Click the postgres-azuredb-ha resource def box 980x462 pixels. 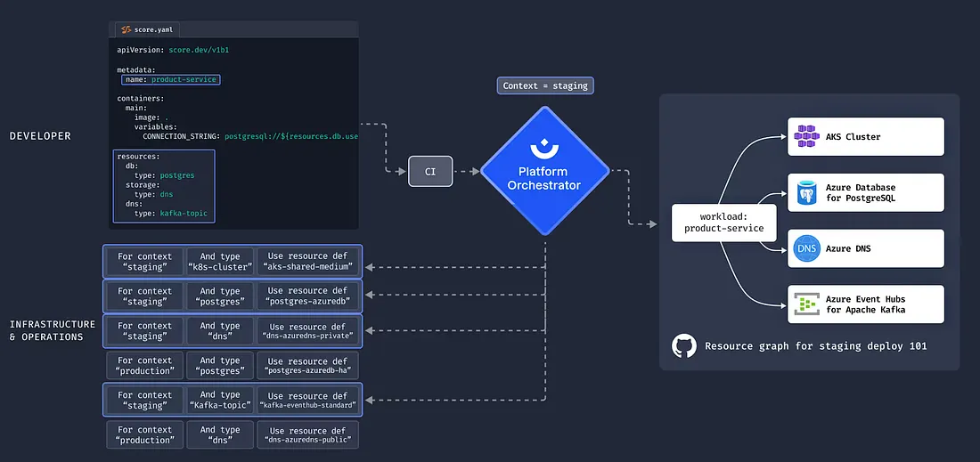click(x=308, y=366)
